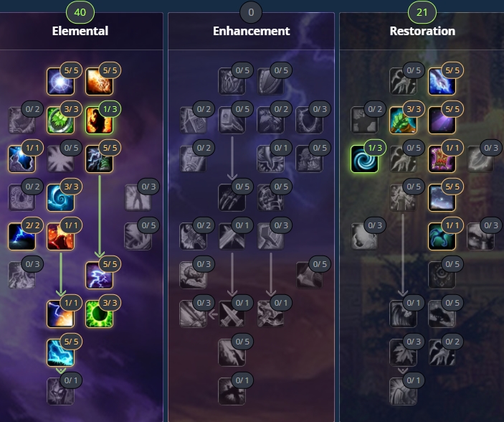The width and height of the screenshot is (504, 422).
Task: Click the unlearned 0/1 talent ending the Elemental tree
Action: click(60, 391)
